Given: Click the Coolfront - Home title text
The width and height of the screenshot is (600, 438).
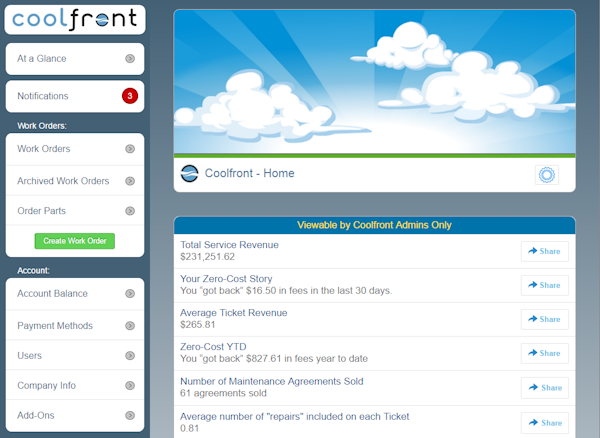Looking at the screenshot, I should (249, 173).
